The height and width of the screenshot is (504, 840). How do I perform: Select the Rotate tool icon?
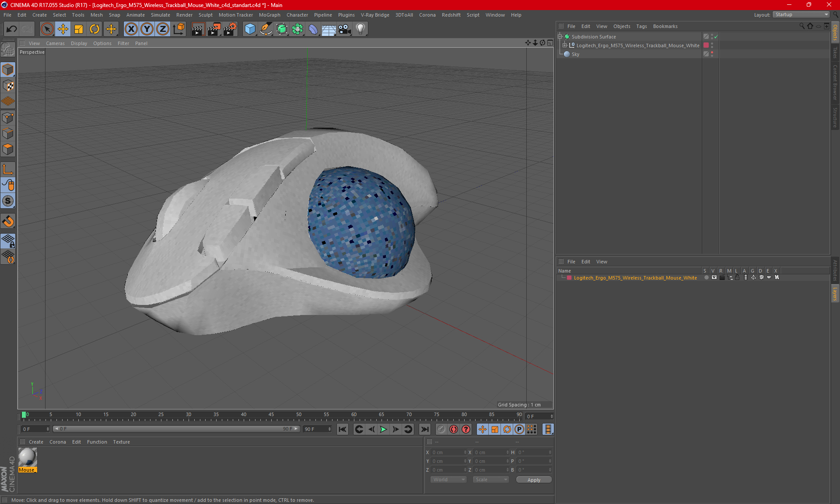pyautogui.click(x=94, y=29)
